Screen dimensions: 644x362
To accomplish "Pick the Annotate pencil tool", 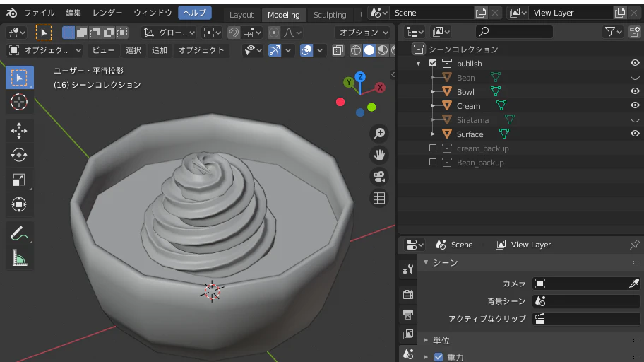I will click(19, 233).
